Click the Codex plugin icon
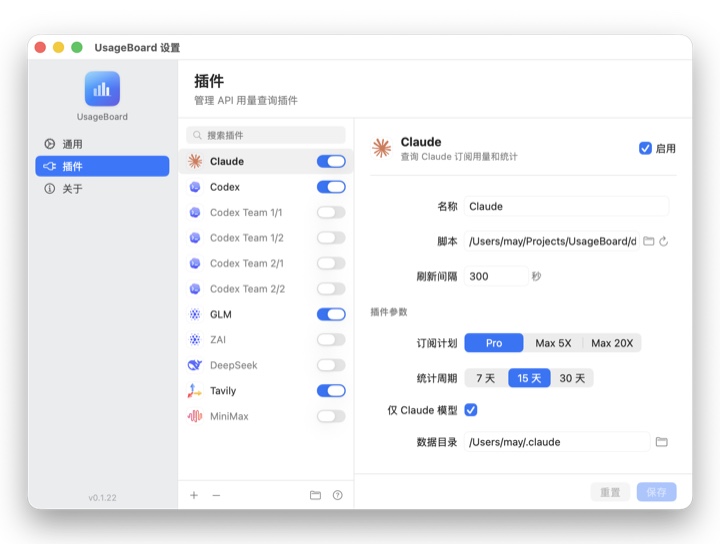This screenshot has height=544, width=720. [x=195, y=187]
